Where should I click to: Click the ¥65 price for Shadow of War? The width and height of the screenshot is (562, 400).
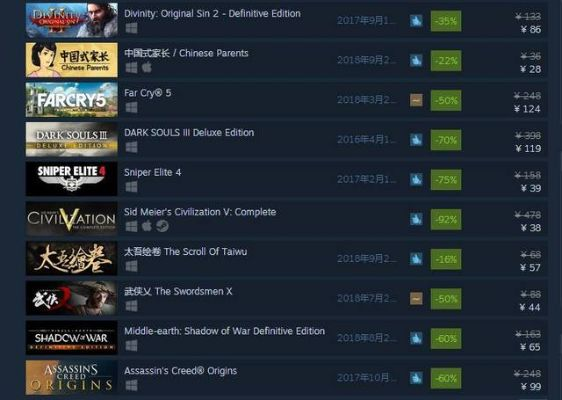(x=530, y=347)
